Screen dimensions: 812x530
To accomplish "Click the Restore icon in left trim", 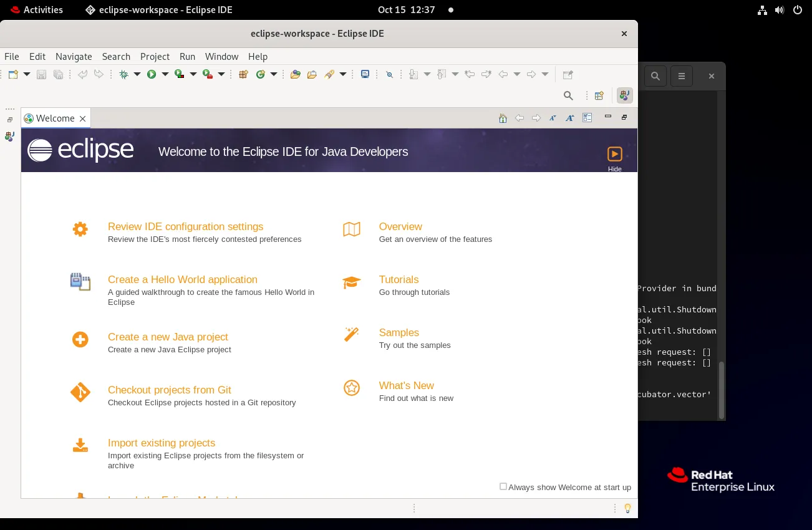I will 9,120.
